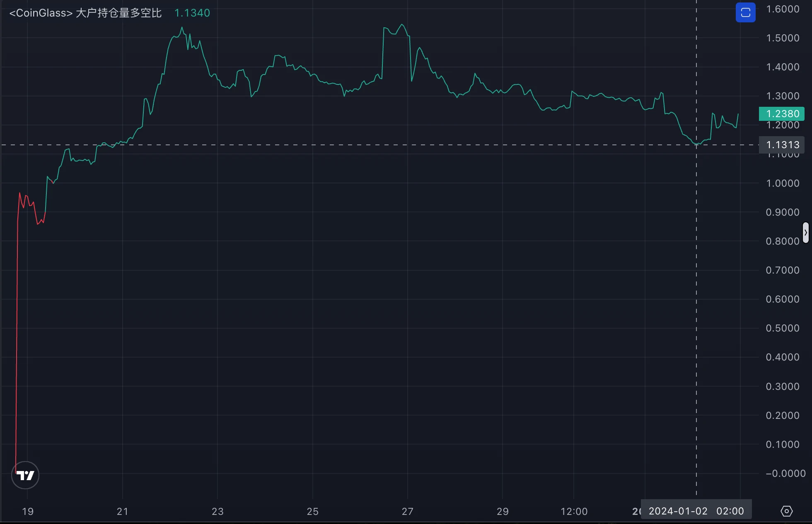Image resolution: width=812 pixels, height=524 pixels.
Task: Click the 23 date marker on time axis
Action: click(x=217, y=512)
